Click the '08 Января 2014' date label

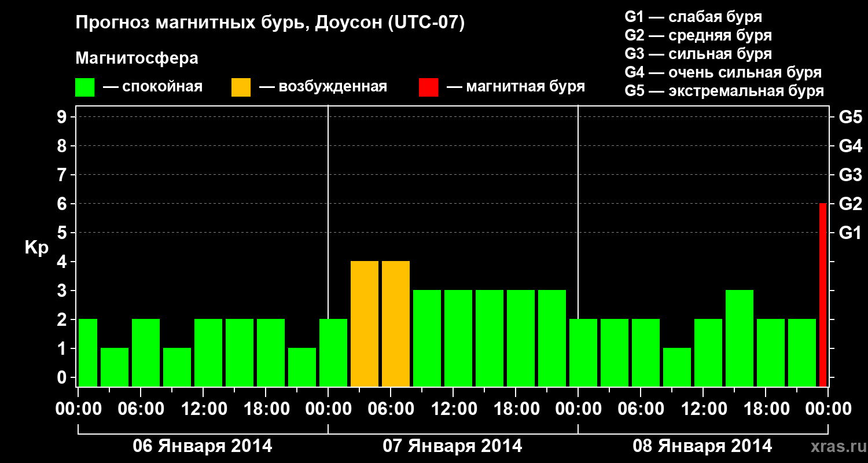tap(703, 446)
